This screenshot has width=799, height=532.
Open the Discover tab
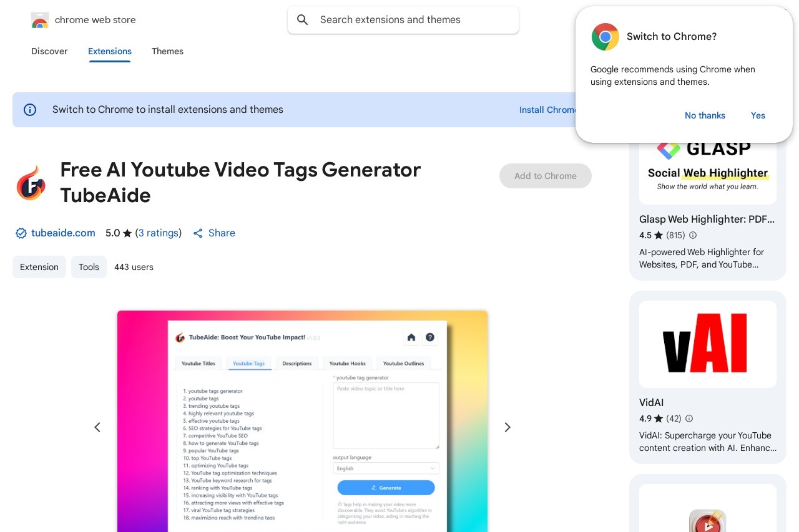[x=49, y=51]
